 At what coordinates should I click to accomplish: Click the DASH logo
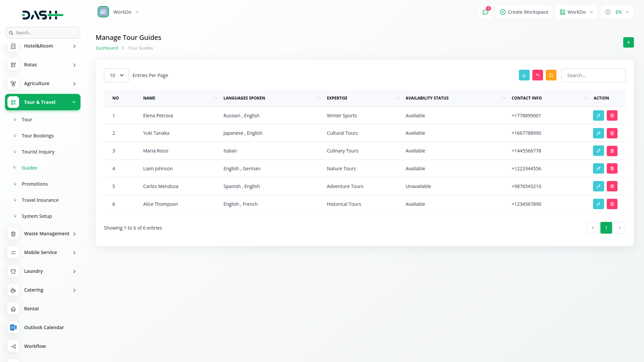click(43, 15)
